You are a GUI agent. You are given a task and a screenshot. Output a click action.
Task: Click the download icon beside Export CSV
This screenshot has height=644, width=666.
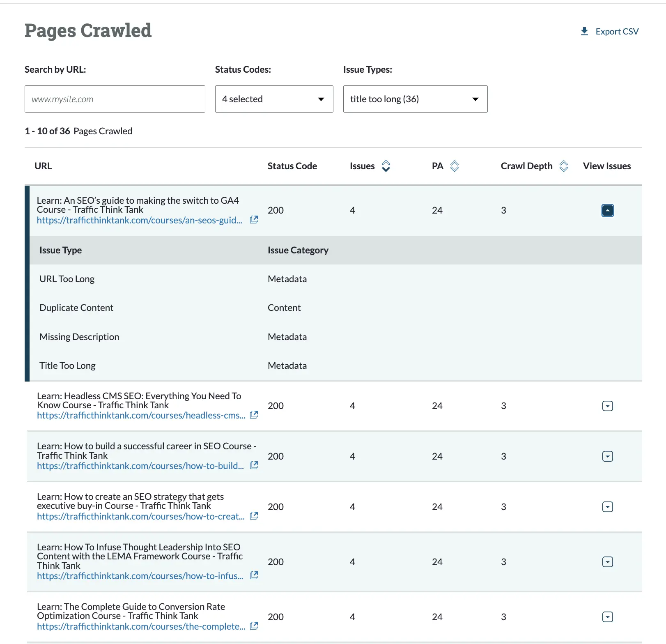(584, 31)
